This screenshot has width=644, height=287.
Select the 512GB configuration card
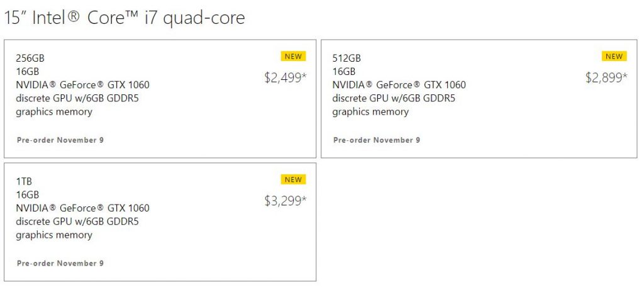(479, 99)
